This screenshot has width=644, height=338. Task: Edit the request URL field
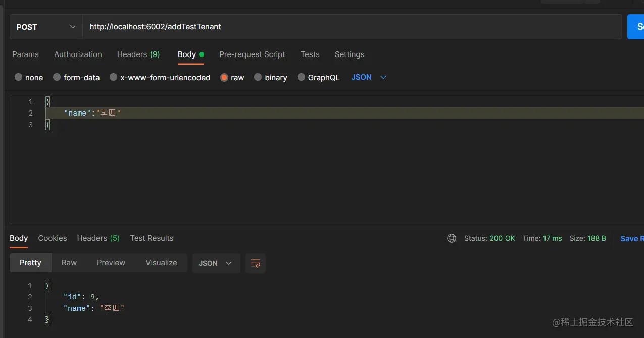(x=352, y=27)
